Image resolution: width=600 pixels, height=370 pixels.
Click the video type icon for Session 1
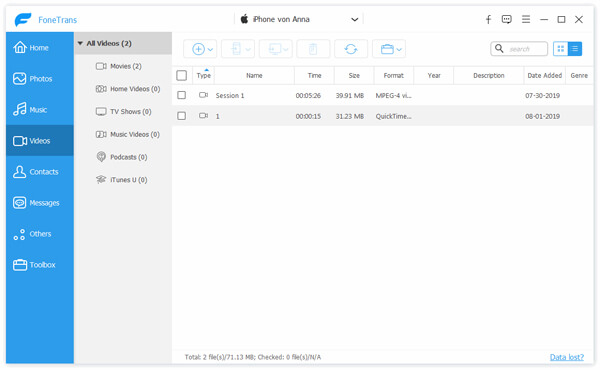pyautogui.click(x=203, y=95)
